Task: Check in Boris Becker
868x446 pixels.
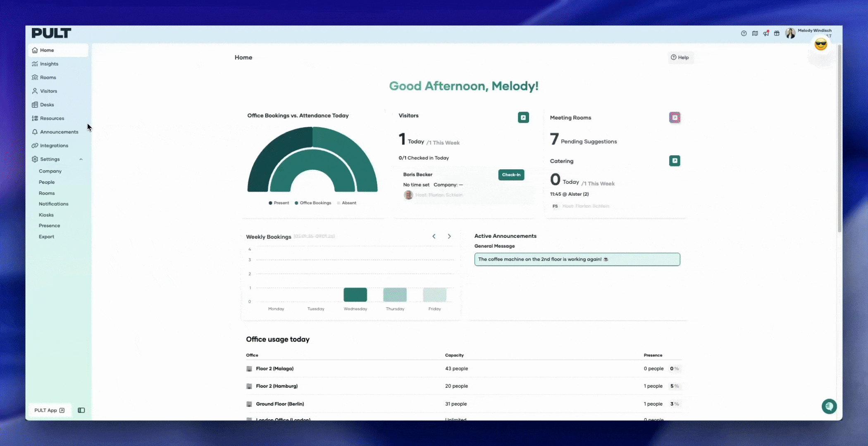Action: point(511,175)
